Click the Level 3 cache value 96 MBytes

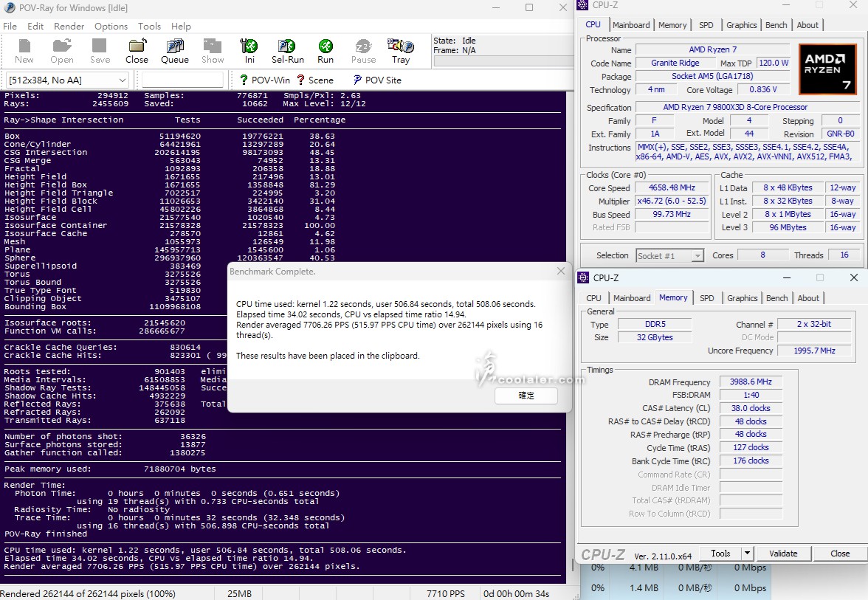pyautogui.click(x=788, y=227)
